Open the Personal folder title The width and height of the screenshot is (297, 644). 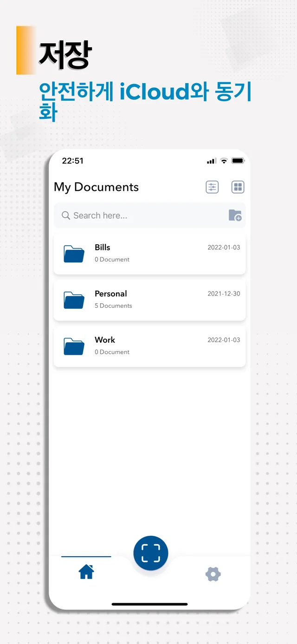111,294
